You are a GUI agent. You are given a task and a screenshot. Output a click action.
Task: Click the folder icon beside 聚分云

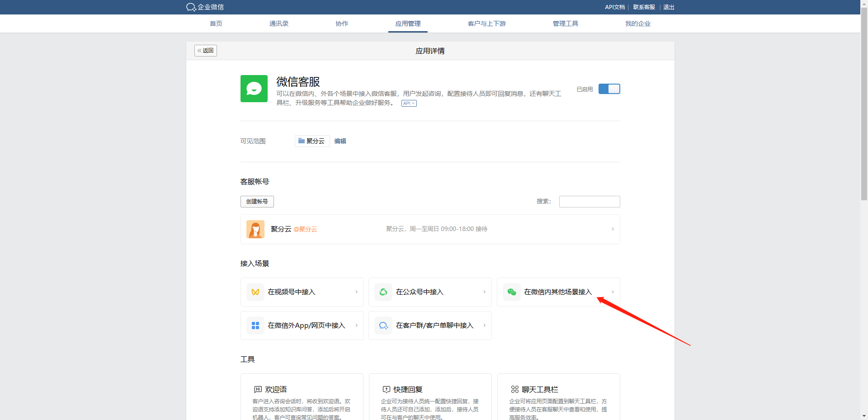[x=301, y=141]
